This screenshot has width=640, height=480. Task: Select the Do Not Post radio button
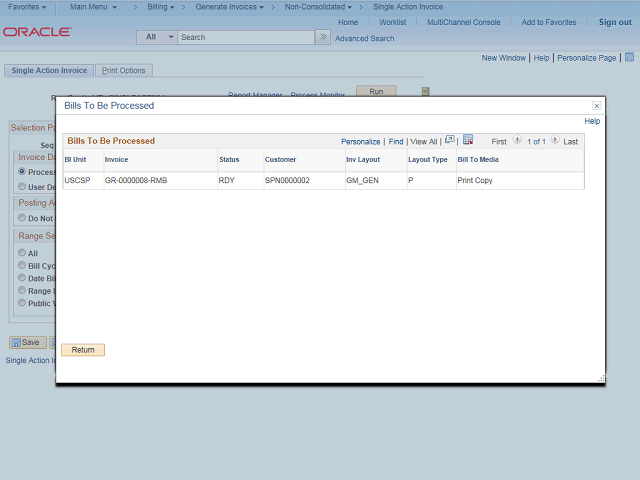click(x=22, y=218)
